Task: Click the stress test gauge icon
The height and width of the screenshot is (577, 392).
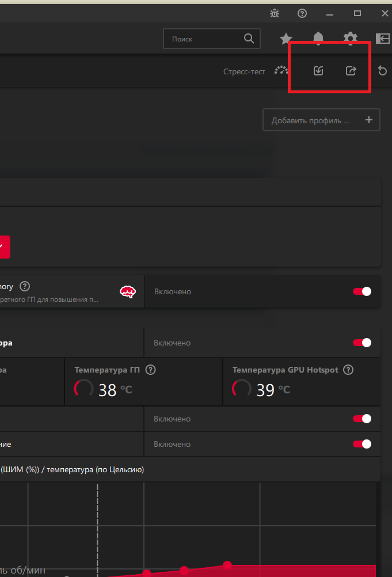Action: tap(281, 70)
